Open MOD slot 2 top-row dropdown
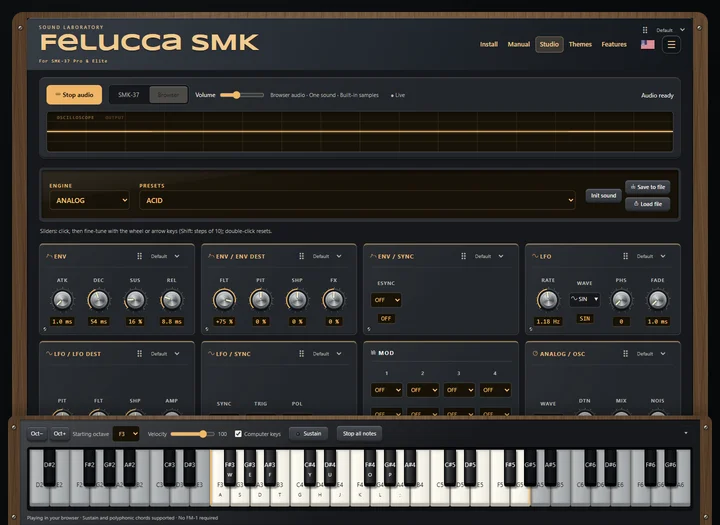Image resolution: width=720 pixels, height=525 pixels. (x=422, y=390)
